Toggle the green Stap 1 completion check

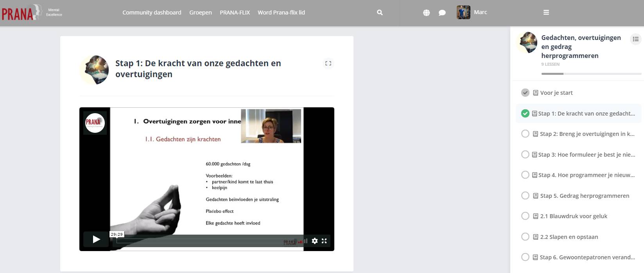click(x=525, y=114)
